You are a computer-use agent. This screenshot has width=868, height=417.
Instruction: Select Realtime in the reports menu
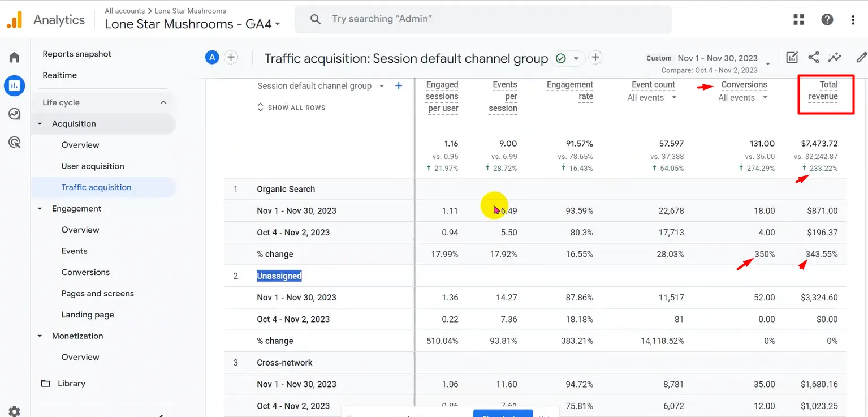click(59, 75)
